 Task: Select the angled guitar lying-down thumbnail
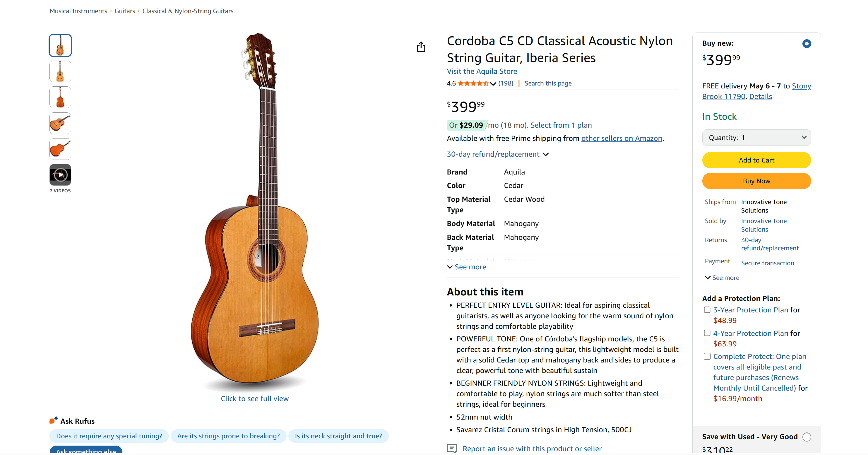(x=60, y=123)
